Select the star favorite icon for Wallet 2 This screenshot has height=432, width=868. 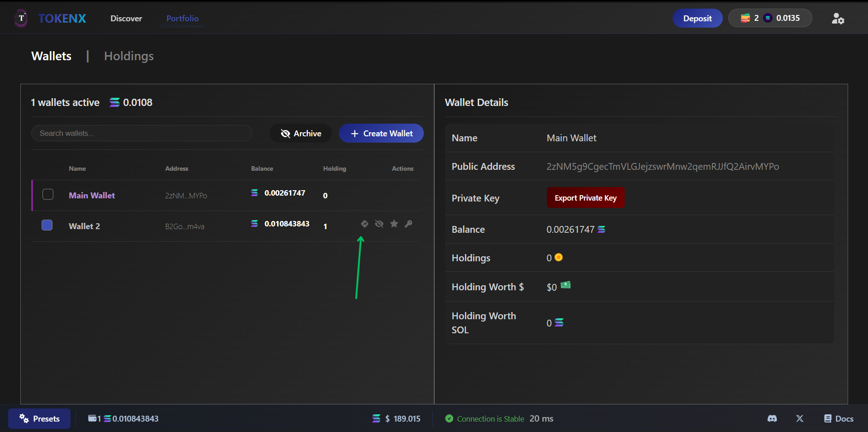click(x=394, y=224)
